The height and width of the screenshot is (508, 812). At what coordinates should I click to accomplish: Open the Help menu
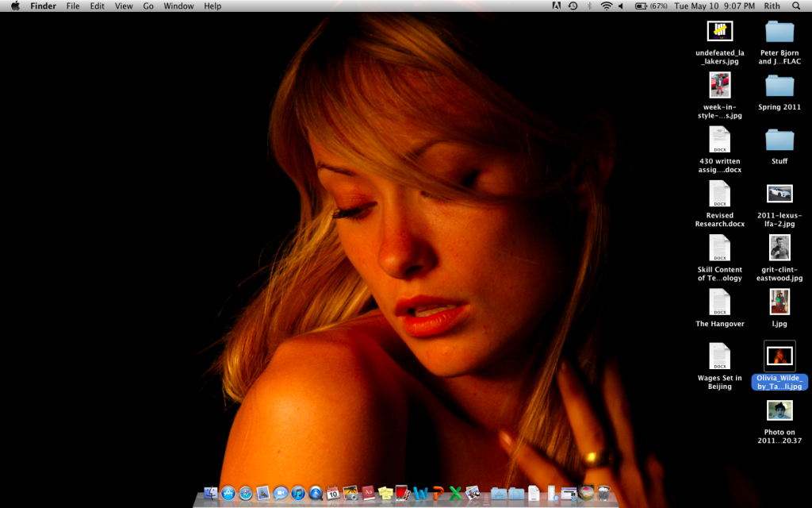click(x=213, y=6)
